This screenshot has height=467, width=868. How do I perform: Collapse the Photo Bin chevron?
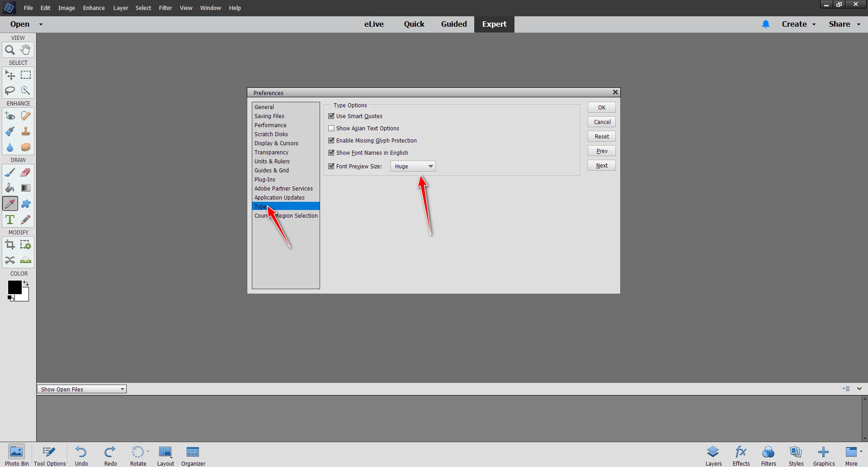[859, 389]
